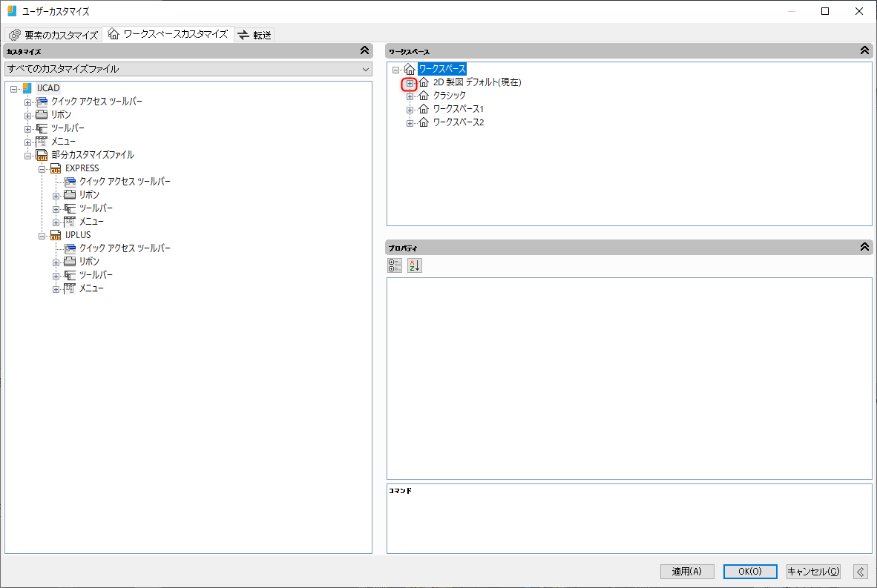Click the ワークスペース1 house icon

pos(424,109)
